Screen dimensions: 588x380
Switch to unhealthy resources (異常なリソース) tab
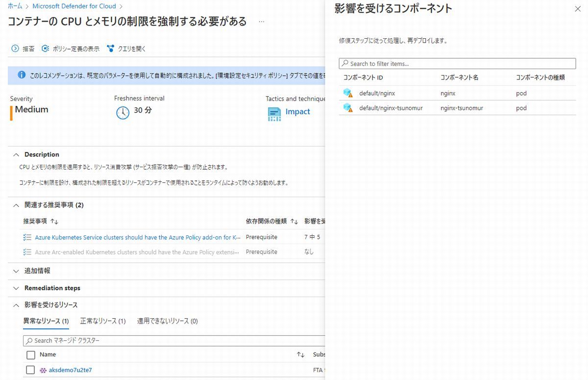[46, 321]
